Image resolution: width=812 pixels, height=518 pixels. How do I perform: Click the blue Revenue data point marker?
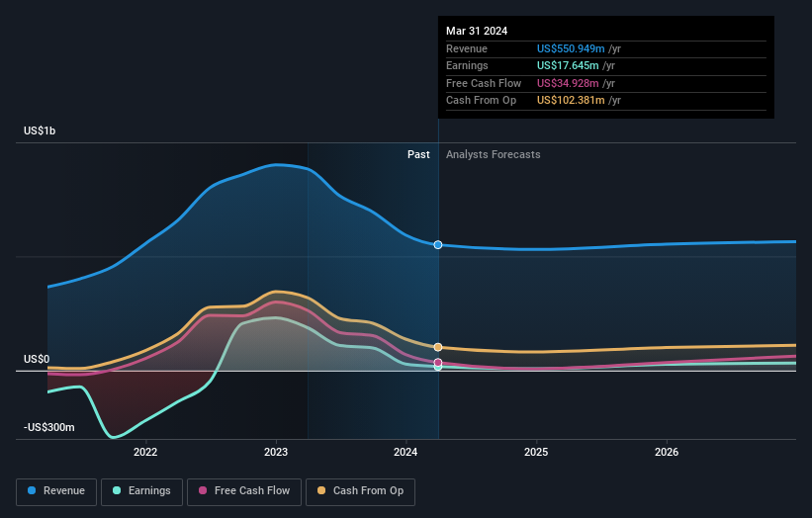tap(438, 245)
